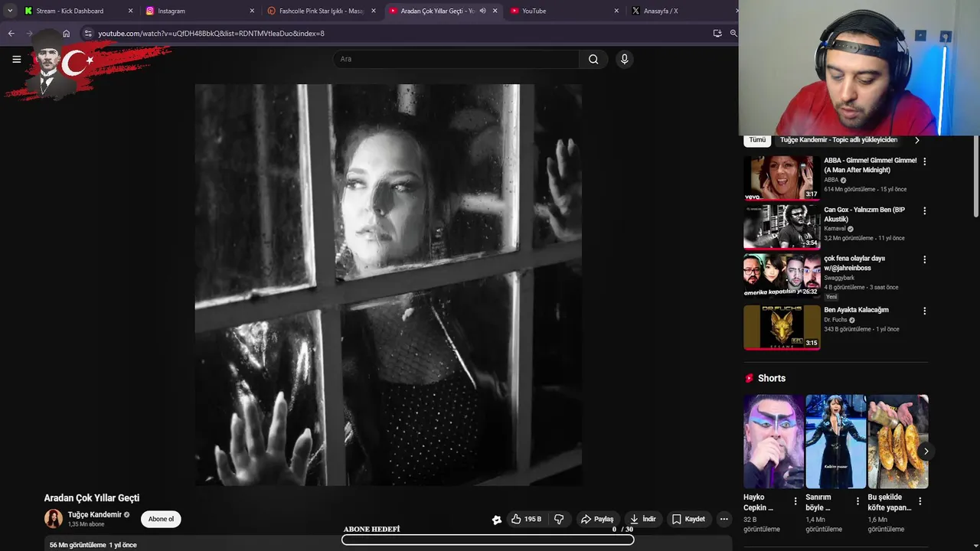Image resolution: width=980 pixels, height=551 pixels.
Task: Open the tab search dropdown arrow
Action: click(x=9, y=11)
